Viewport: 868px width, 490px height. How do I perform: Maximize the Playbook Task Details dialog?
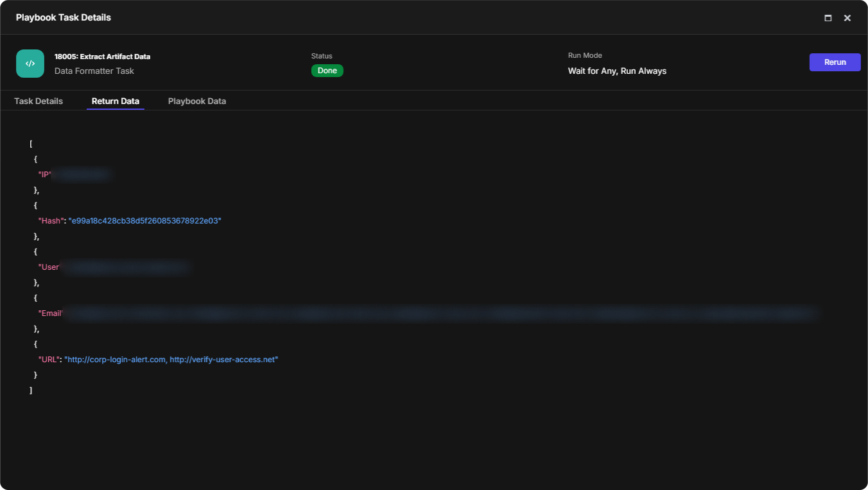[828, 18]
